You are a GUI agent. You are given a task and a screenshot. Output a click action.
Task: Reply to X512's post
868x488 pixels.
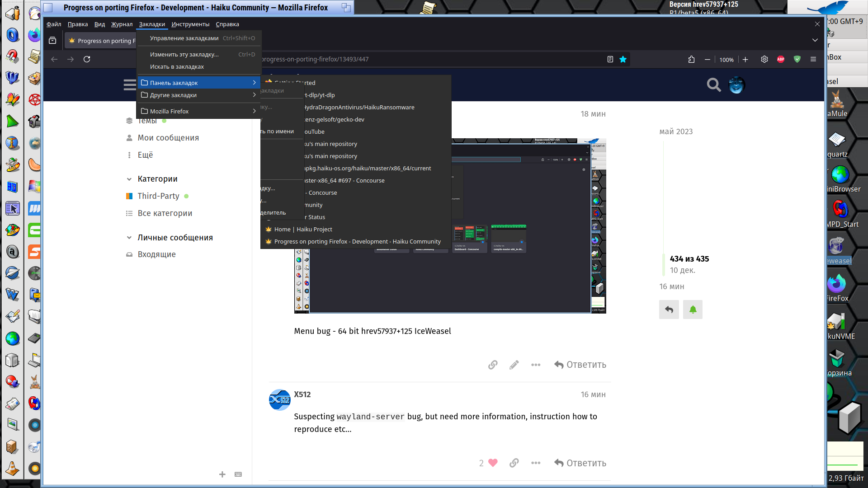point(580,463)
